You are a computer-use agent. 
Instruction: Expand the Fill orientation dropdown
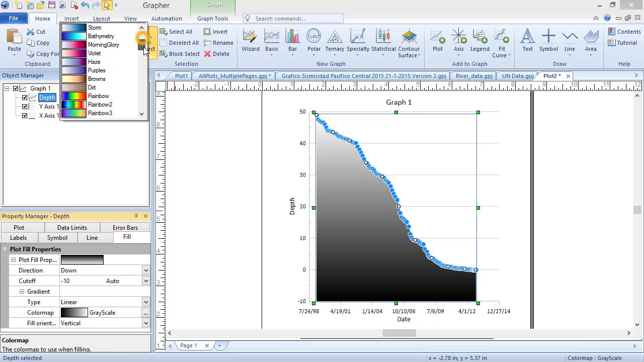pyautogui.click(x=145, y=323)
